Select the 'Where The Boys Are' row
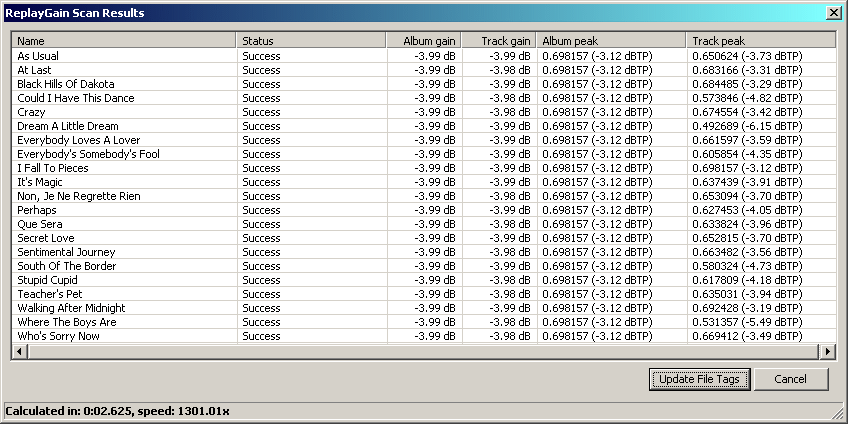The image size is (848, 424). tap(423, 322)
